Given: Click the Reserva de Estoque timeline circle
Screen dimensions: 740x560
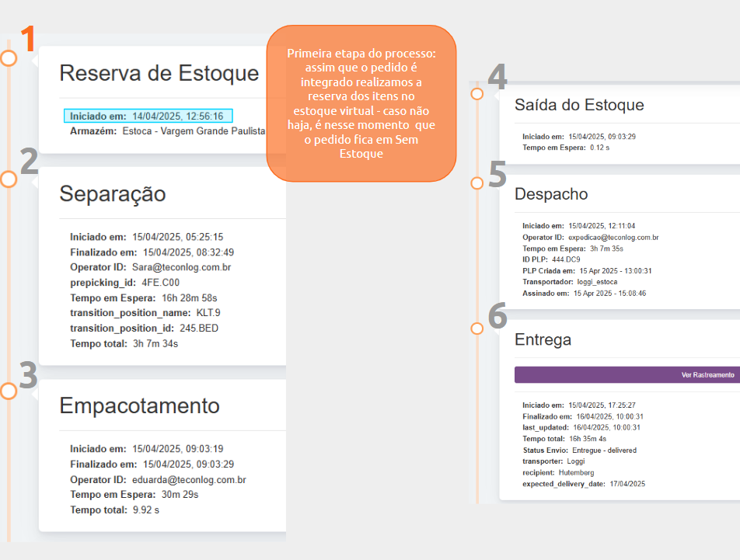Looking at the screenshot, I should point(9,58).
